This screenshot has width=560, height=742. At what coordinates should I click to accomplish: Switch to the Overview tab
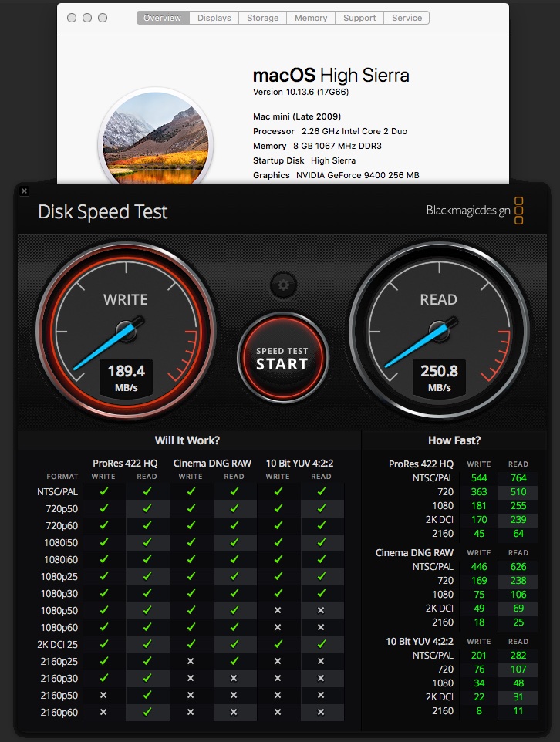click(163, 18)
